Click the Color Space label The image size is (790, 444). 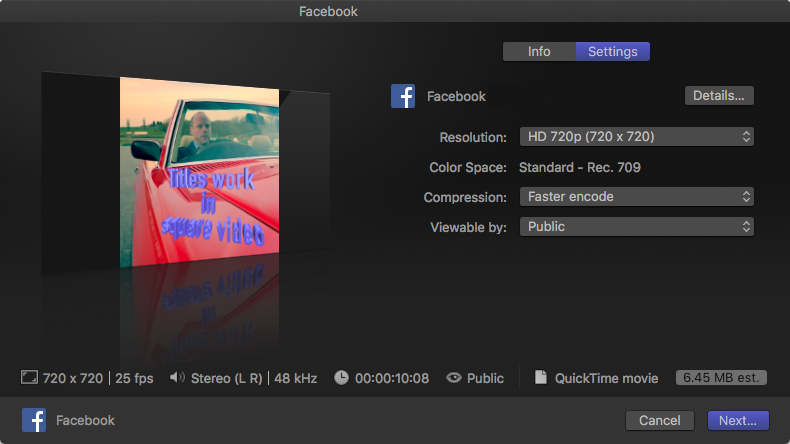[x=468, y=167]
